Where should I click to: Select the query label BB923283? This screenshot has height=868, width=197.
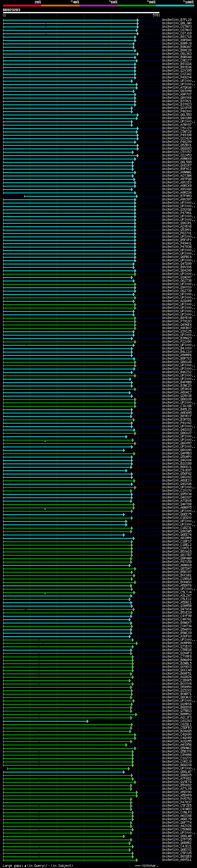point(11,10)
